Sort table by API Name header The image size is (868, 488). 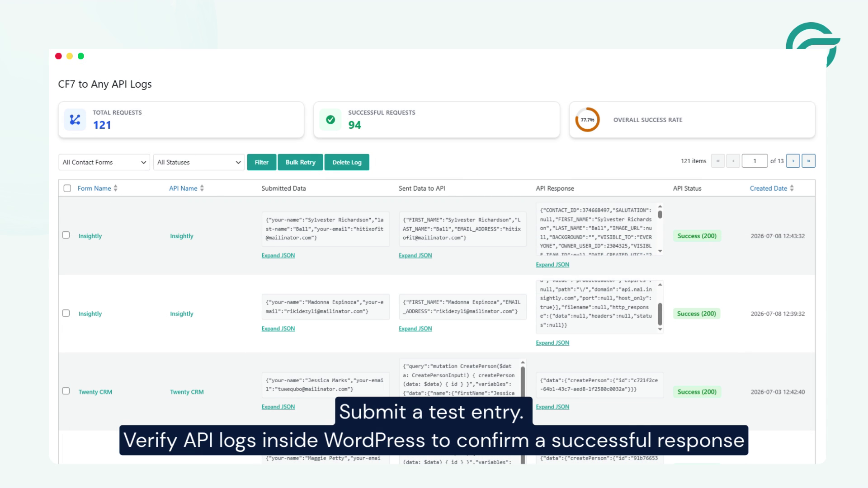pos(183,188)
